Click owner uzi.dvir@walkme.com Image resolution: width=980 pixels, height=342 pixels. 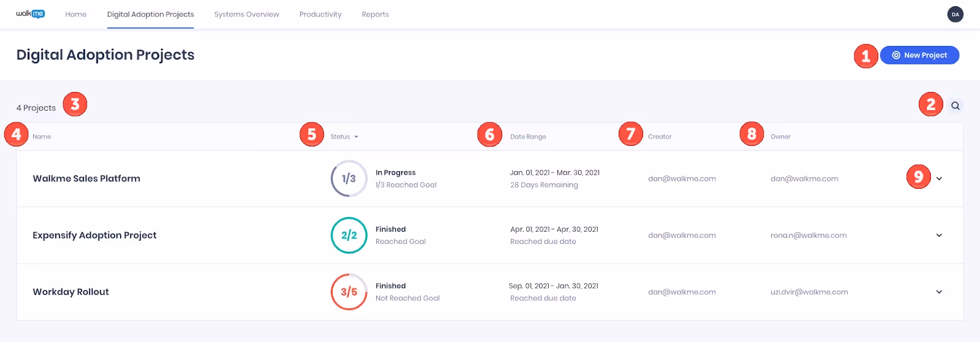click(x=809, y=292)
